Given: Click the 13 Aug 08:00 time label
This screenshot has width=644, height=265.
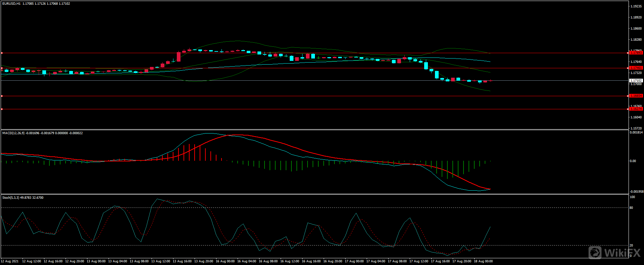Looking at the screenshot, I should (x=139, y=261).
